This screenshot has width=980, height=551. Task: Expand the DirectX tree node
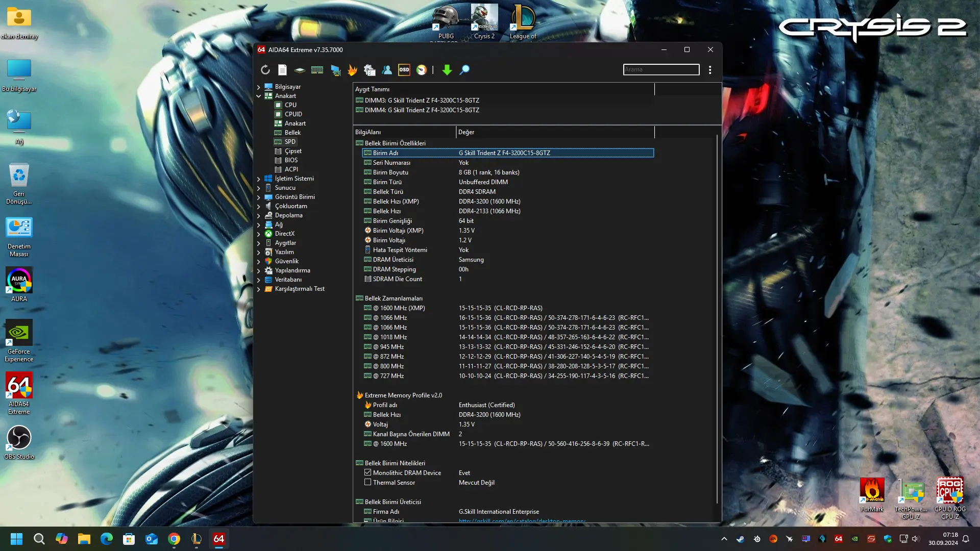coord(258,234)
